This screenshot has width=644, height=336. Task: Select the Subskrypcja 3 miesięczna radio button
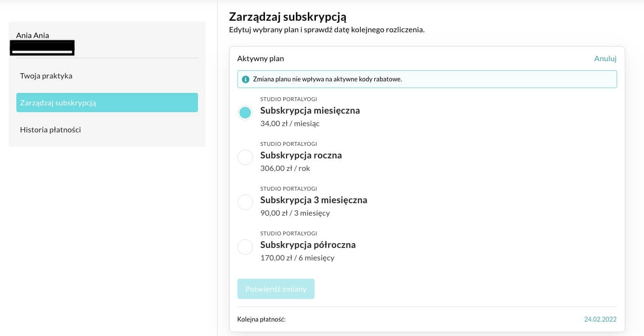pyautogui.click(x=245, y=202)
